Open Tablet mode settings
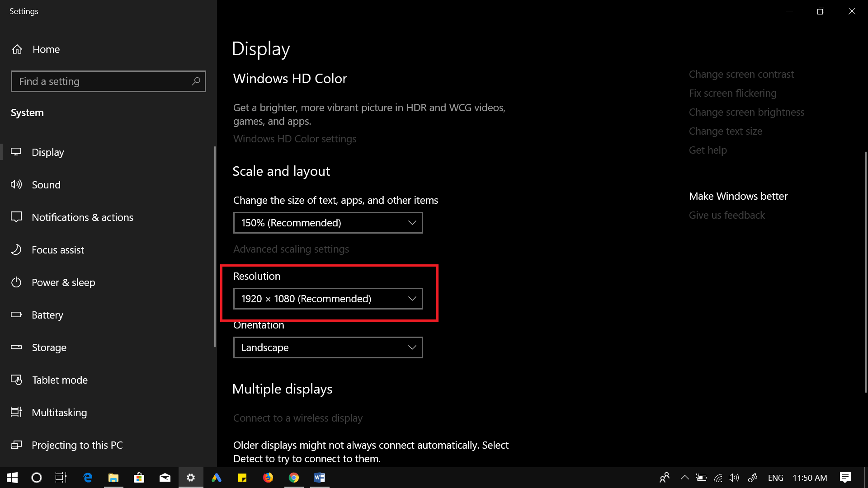This screenshot has height=488, width=868. (x=60, y=380)
